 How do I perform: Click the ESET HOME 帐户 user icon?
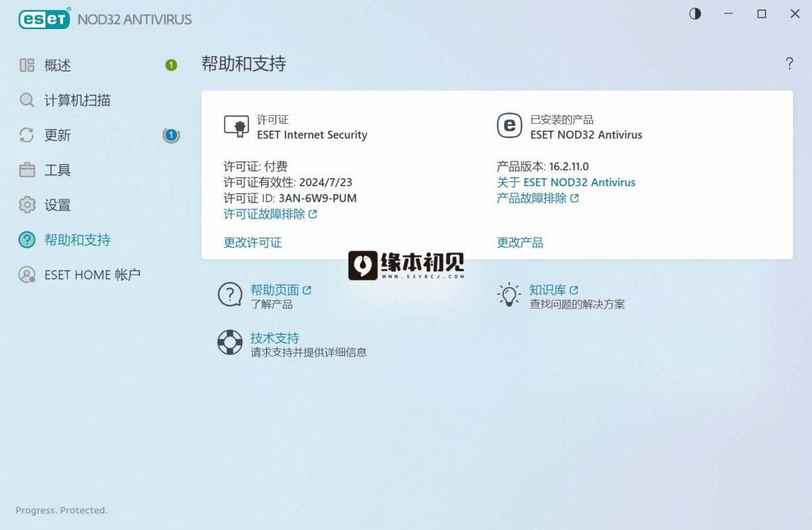coord(27,275)
